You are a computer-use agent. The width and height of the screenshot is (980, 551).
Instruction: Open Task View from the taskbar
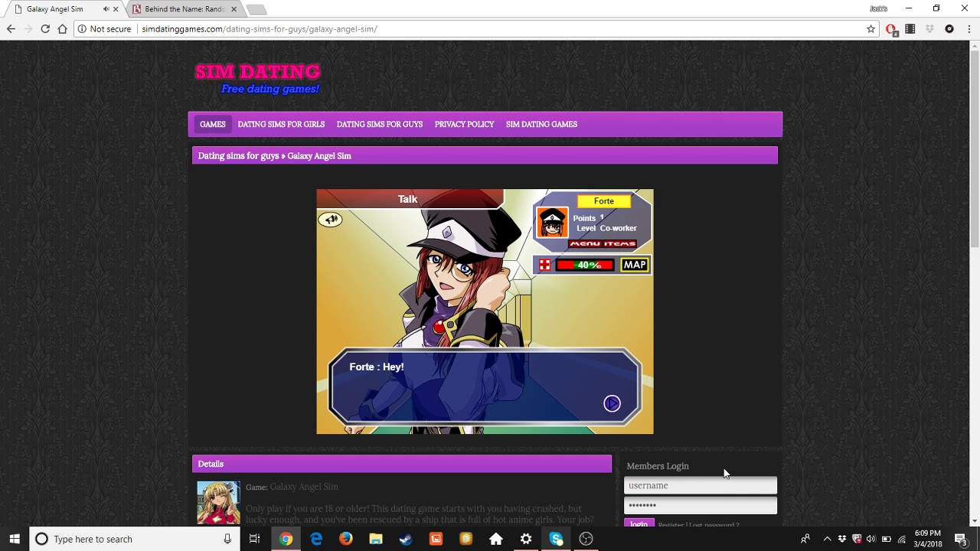[x=255, y=539]
